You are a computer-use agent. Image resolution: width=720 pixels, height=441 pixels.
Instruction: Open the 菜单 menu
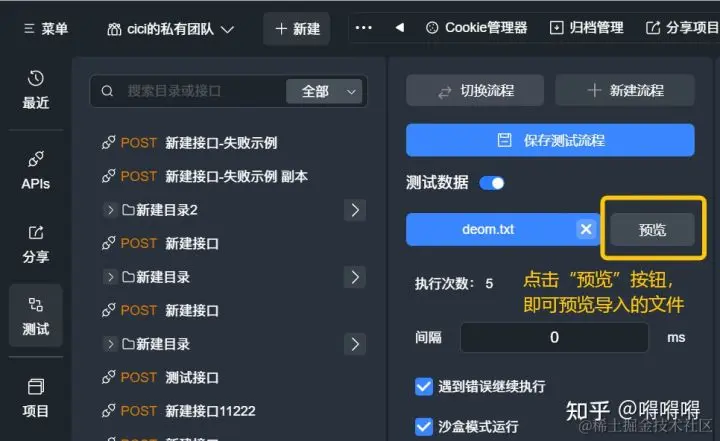pos(46,28)
